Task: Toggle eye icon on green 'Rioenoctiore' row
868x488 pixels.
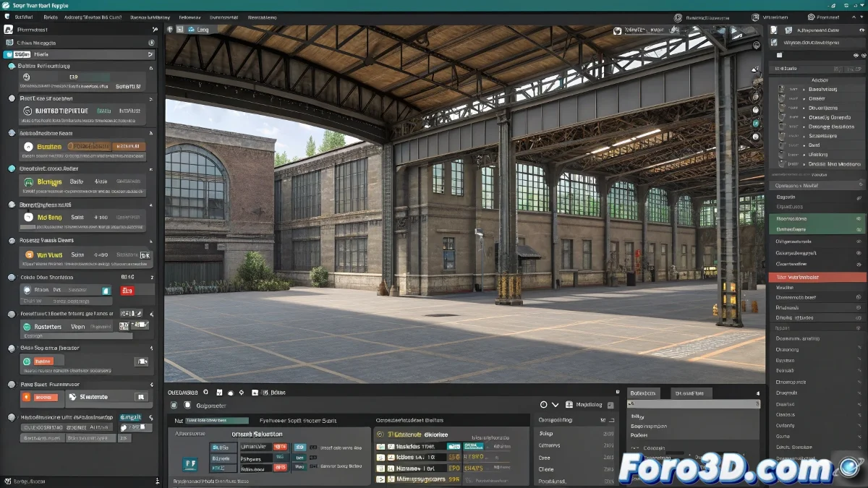Action: (x=859, y=218)
